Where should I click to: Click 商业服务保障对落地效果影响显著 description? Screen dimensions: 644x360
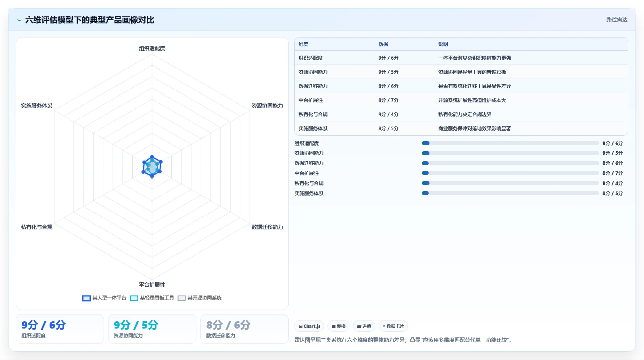pyautogui.click(x=475, y=129)
